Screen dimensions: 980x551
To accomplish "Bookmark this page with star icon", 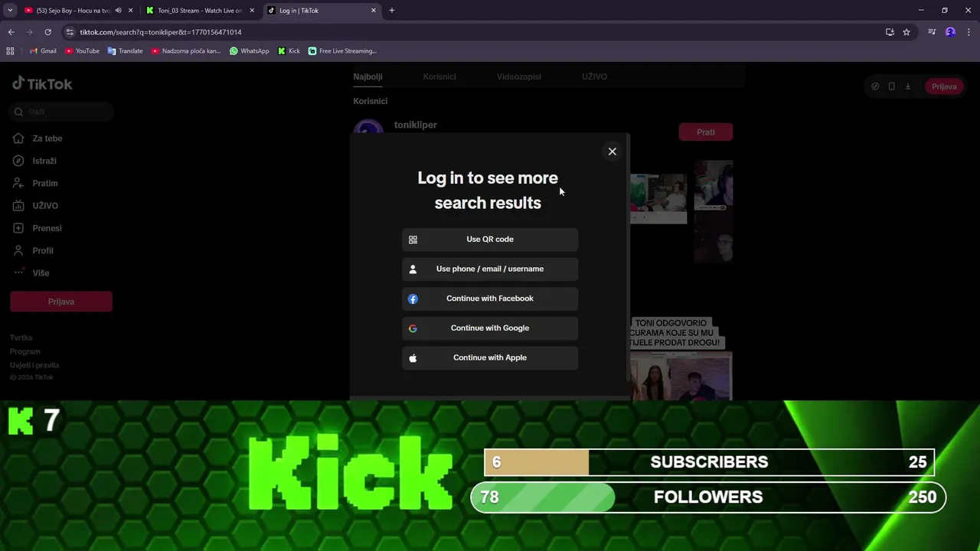I will pyautogui.click(x=906, y=32).
